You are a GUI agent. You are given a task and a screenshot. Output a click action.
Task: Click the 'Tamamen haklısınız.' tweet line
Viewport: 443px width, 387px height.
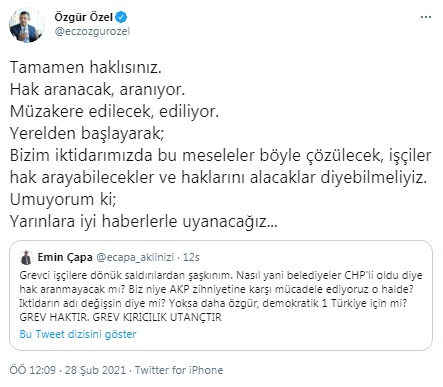pyautogui.click(x=86, y=67)
